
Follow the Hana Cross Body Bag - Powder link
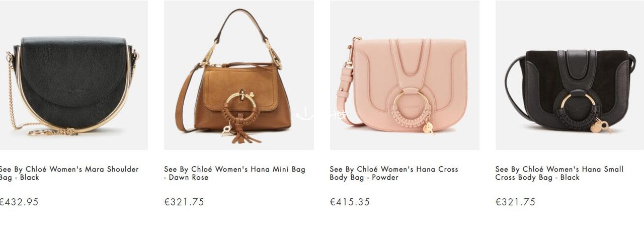[x=394, y=173]
